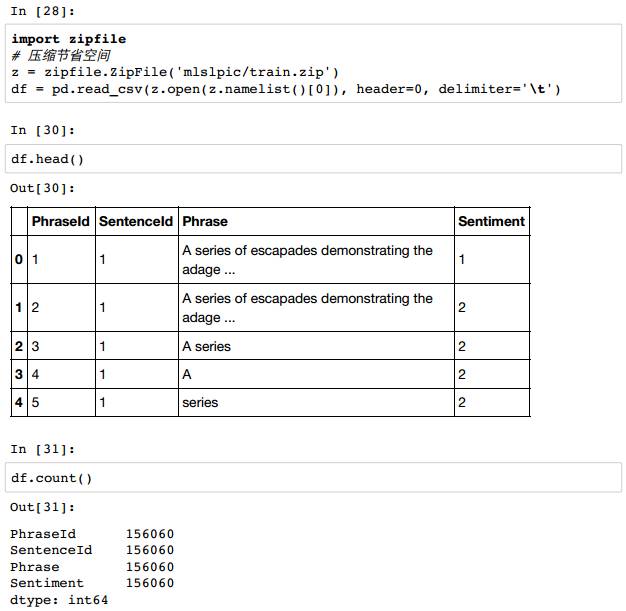Click the Sentiment column header
The image size is (626, 611).
(491, 221)
